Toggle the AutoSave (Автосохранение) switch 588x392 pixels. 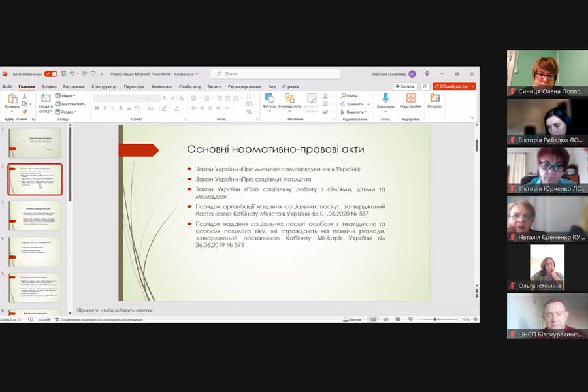pyautogui.click(x=51, y=74)
